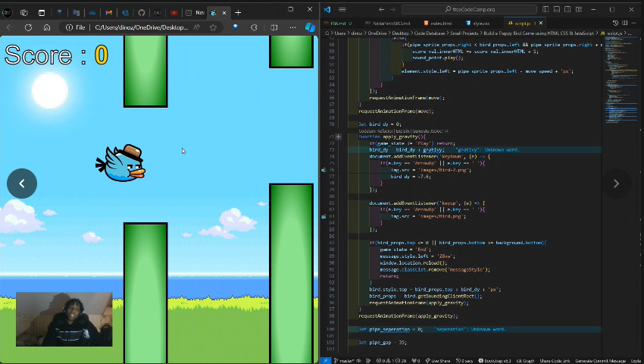This screenshot has width=644, height=364.
Task: Click the webcam video thumbnail
Action: point(64,319)
